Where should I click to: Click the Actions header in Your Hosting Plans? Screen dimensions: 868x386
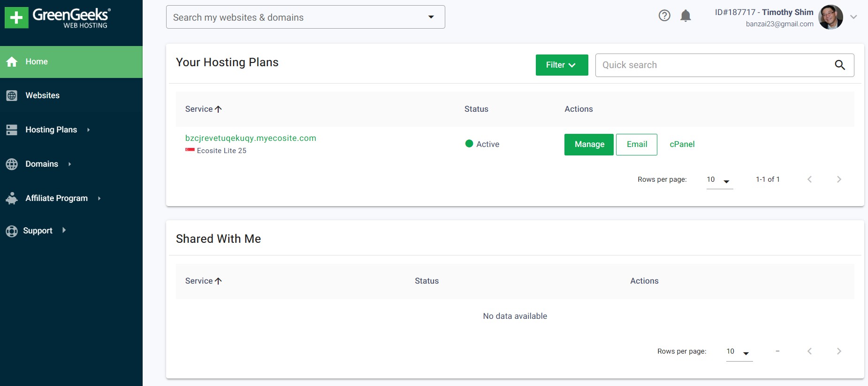[x=579, y=109]
